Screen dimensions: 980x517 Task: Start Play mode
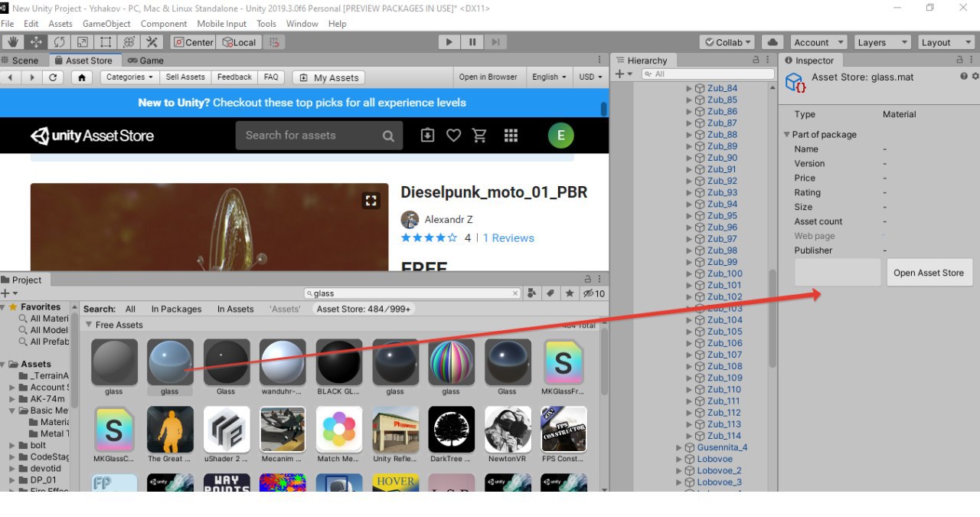click(449, 42)
